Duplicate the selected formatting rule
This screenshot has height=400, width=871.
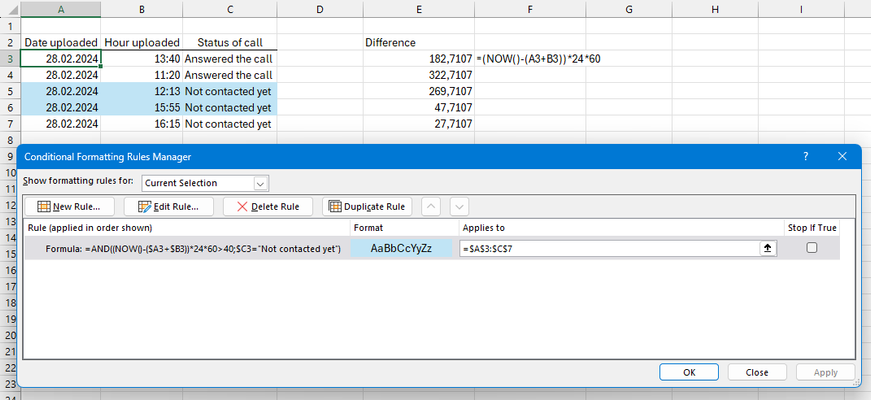pos(367,207)
